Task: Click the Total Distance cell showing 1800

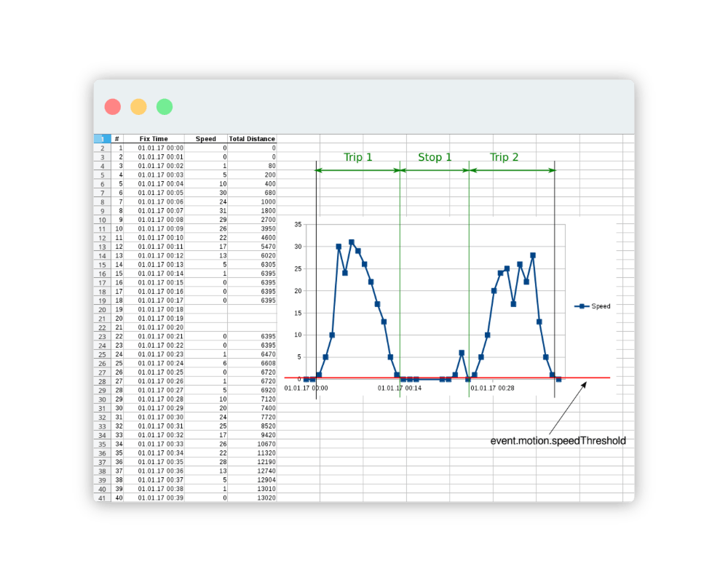Action: tap(252, 210)
